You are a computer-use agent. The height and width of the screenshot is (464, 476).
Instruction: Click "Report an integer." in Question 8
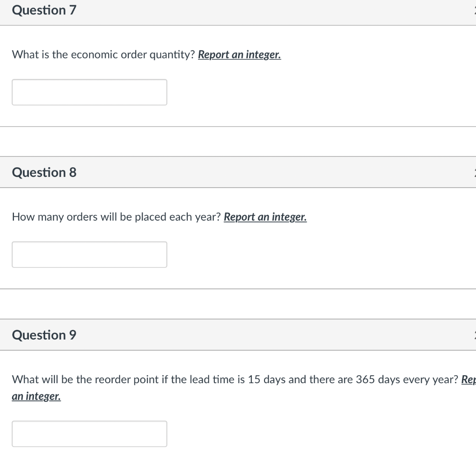click(265, 217)
